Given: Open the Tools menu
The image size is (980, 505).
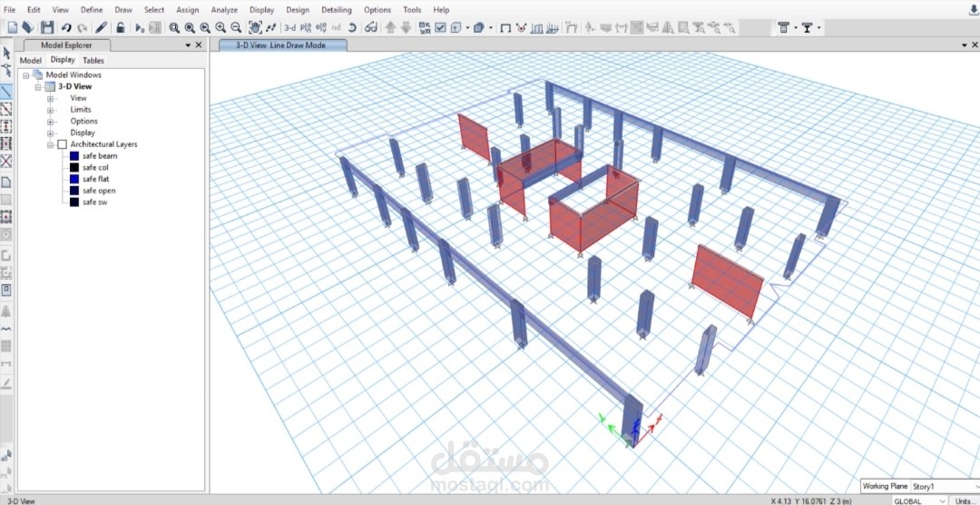Looking at the screenshot, I should (412, 10).
